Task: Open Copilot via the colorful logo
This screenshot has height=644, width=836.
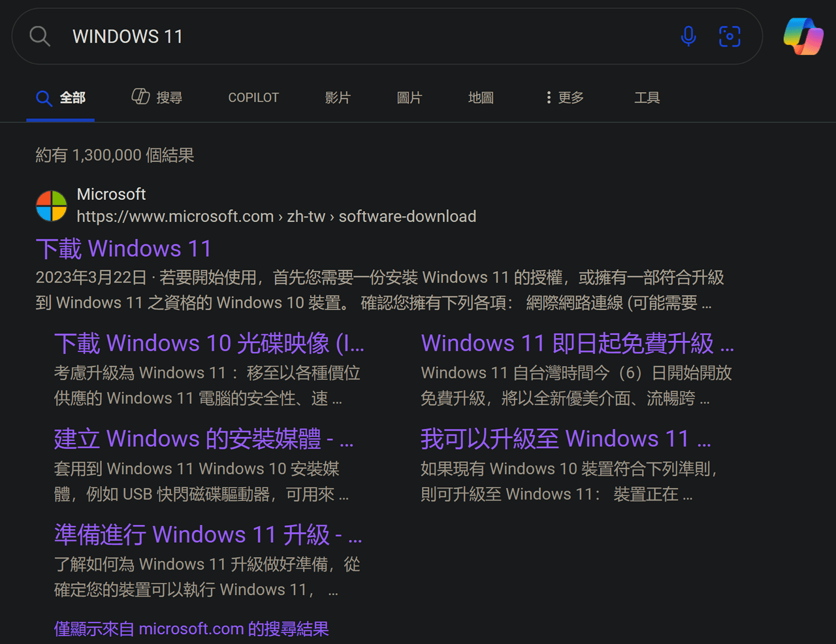Action: tap(803, 37)
